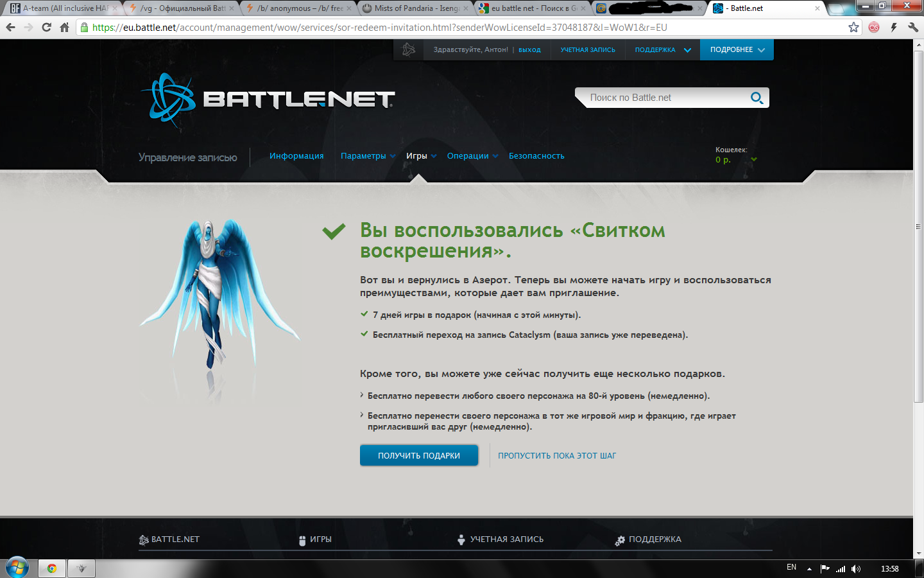Open Информация navigation item
924x578 pixels.
[296, 156]
